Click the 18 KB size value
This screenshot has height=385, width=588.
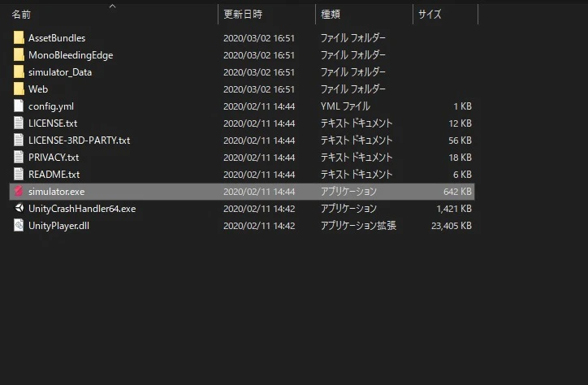click(x=460, y=158)
